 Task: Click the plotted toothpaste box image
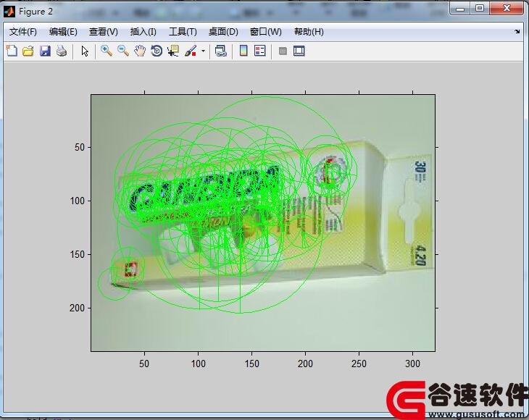click(263, 223)
